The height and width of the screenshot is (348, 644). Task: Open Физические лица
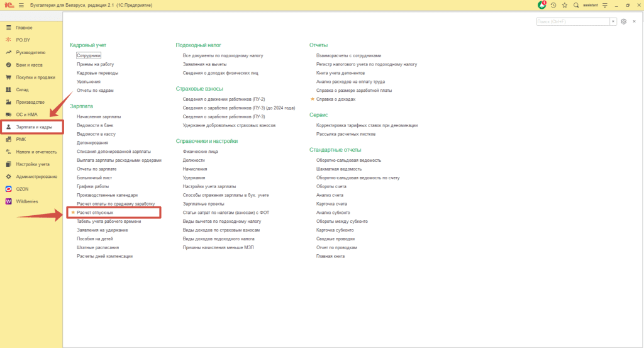click(x=200, y=152)
